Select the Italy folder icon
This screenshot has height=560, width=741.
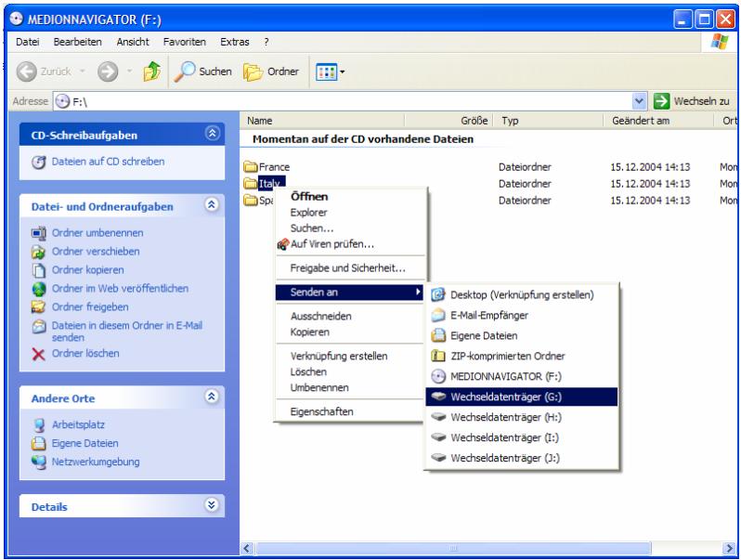pos(251,183)
